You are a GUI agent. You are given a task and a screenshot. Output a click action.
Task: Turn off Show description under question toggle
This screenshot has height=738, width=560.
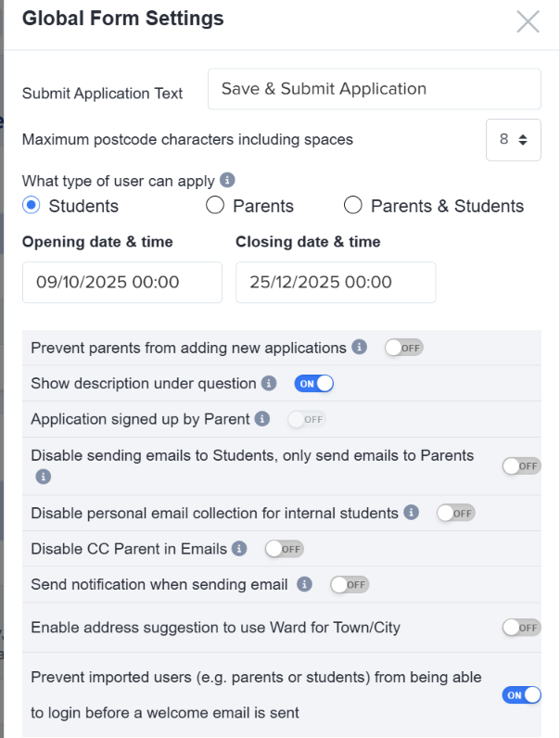tap(314, 384)
